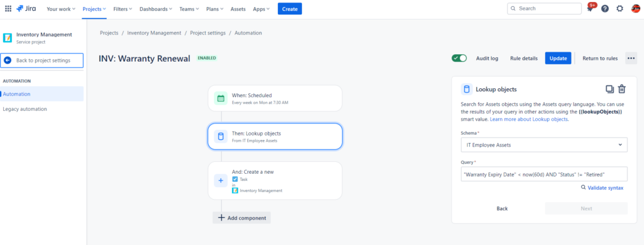The height and width of the screenshot is (245, 644).
Task: Expand the Teams menu
Action: 189,9
